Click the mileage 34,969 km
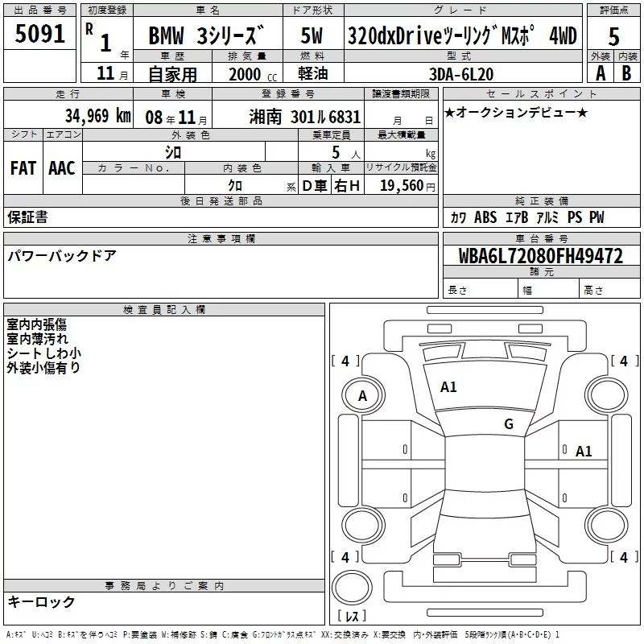 pyautogui.click(x=98, y=115)
